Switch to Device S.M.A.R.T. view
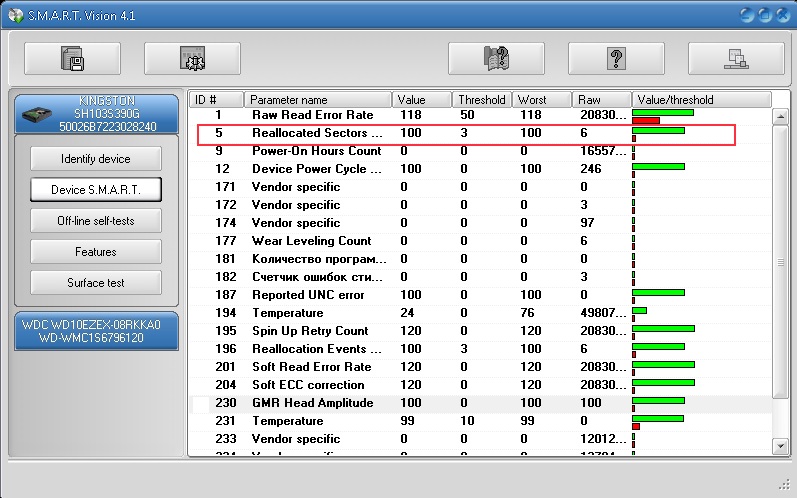 click(96, 190)
